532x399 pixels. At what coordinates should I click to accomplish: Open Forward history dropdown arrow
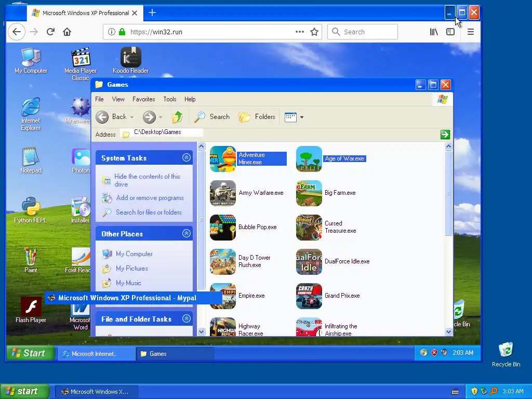[161, 117]
